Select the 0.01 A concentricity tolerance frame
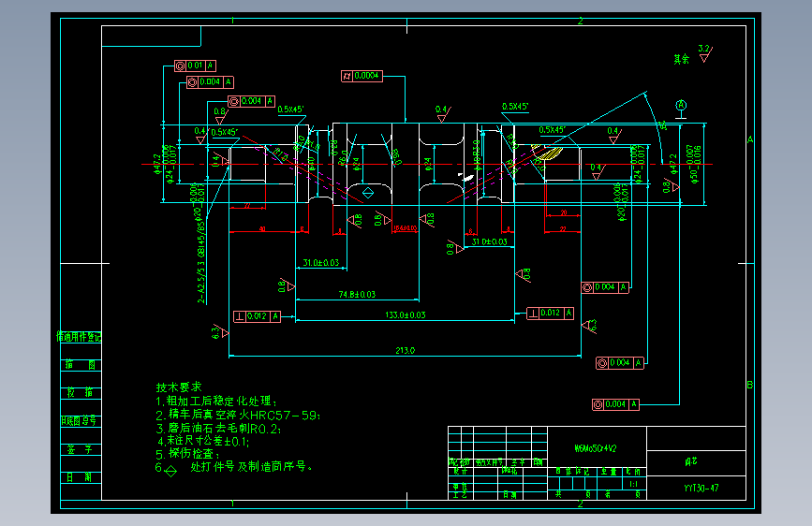 (195, 66)
